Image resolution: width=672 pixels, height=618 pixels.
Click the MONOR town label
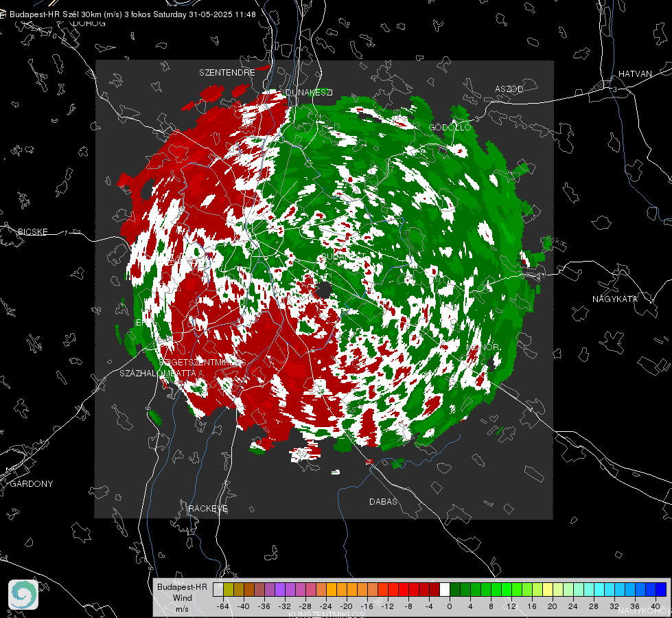click(x=483, y=347)
